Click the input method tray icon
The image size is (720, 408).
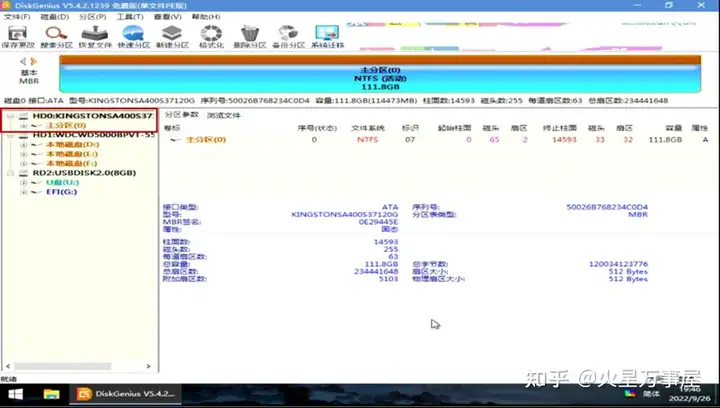pyautogui.click(x=630, y=394)
